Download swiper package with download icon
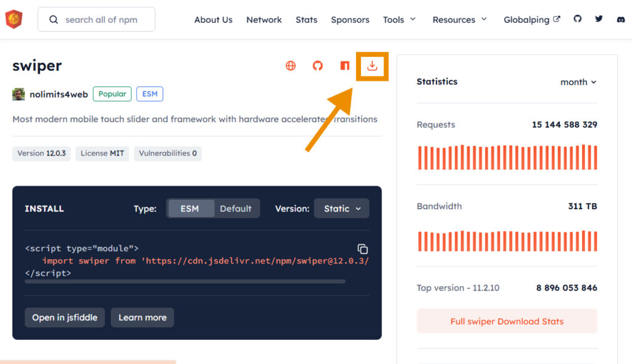The image size is (632, 364). (x=372, y=66)
